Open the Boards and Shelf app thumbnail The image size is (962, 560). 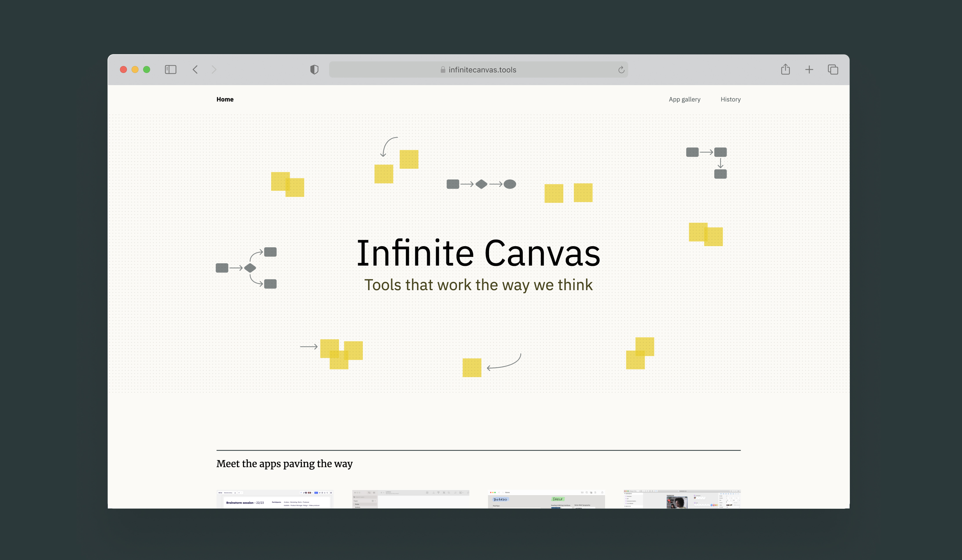[546, 499]
